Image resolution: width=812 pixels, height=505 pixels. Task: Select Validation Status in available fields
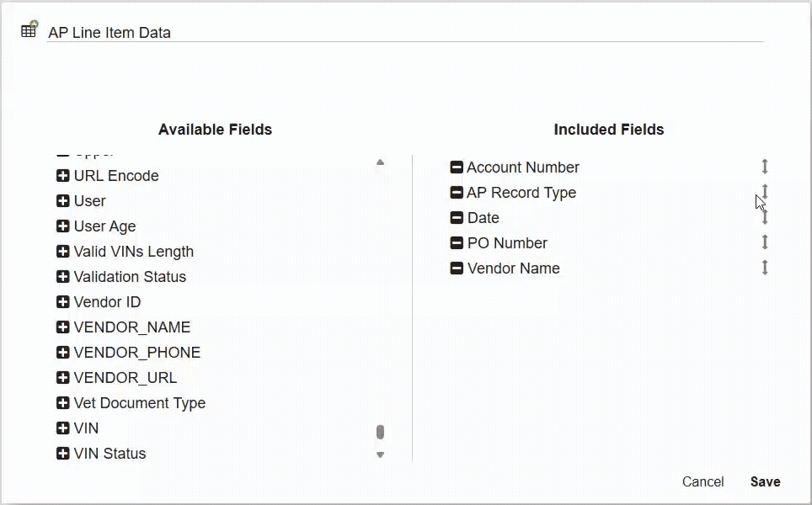[x=130, y=277]
